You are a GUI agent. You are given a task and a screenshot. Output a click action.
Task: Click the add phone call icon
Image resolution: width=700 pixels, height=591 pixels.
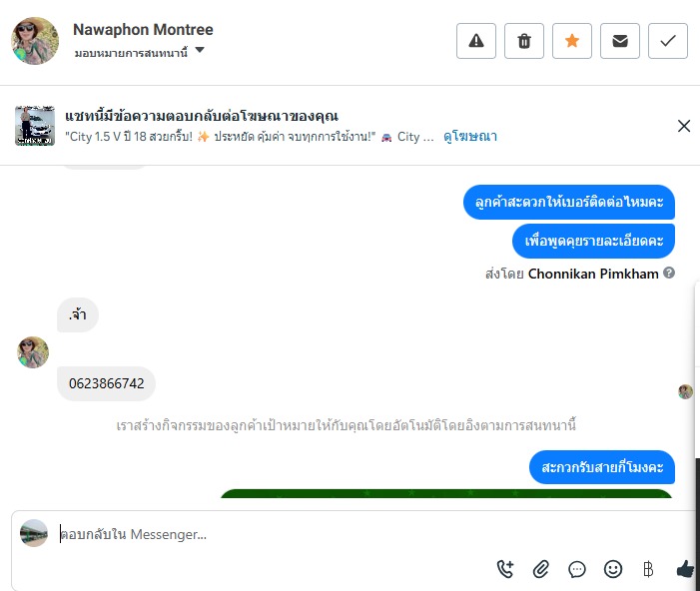click(x=505, y=569)
